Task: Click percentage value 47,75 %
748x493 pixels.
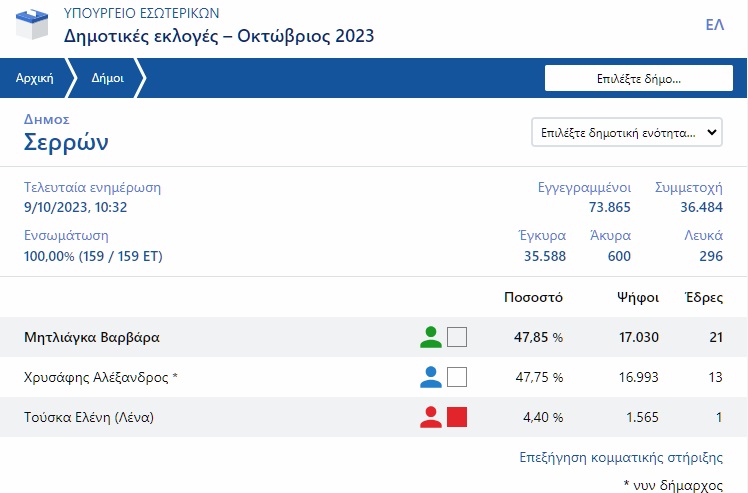Action: (539, 377)
